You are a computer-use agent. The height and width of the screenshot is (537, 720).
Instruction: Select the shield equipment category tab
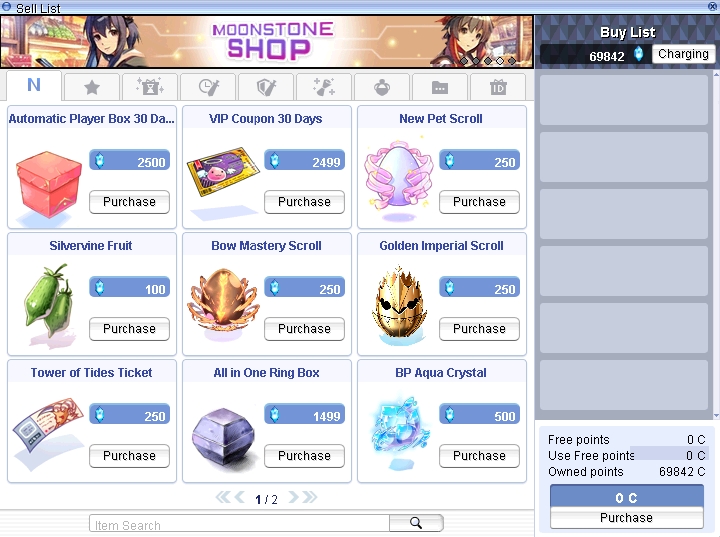[x=266, y=87]
